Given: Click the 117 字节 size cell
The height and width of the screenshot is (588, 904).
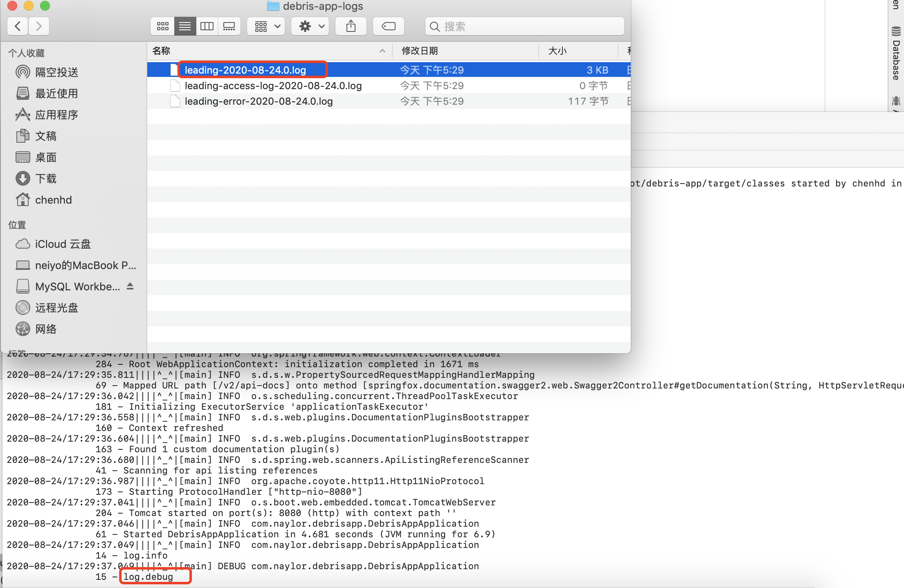Looking at the screenshot, I should [588, 101].
